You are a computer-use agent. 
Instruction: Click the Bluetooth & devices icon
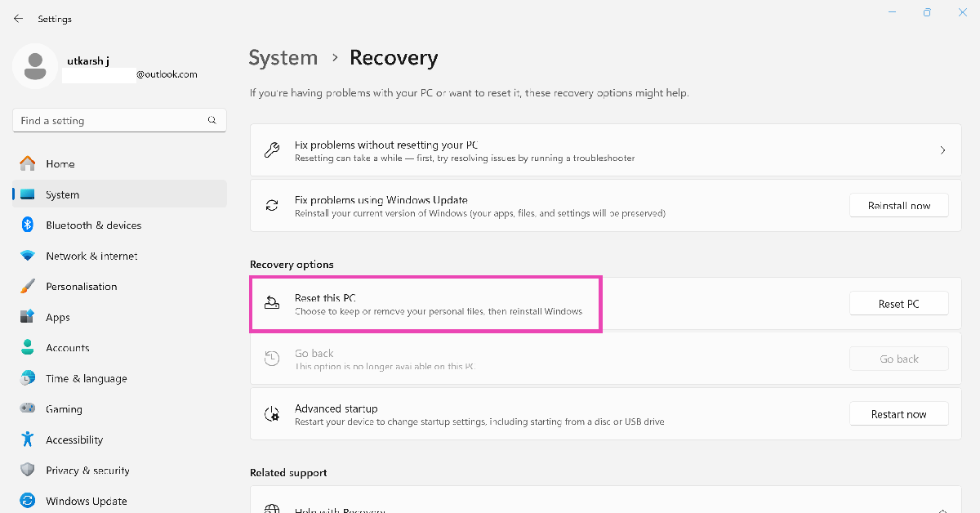point(28,225)
